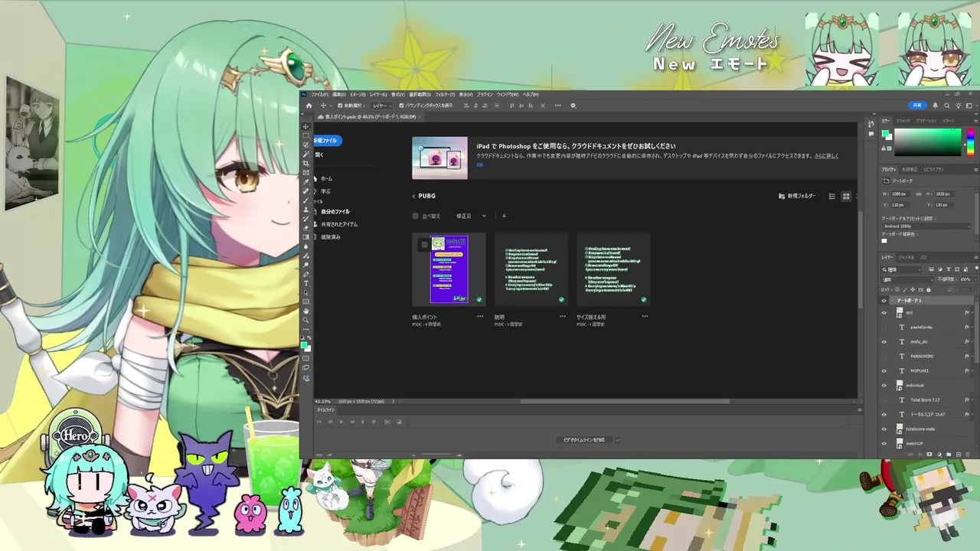980x551 pixels.
Task: Select the Eyedropper tool
Action: tap(305, 182)
